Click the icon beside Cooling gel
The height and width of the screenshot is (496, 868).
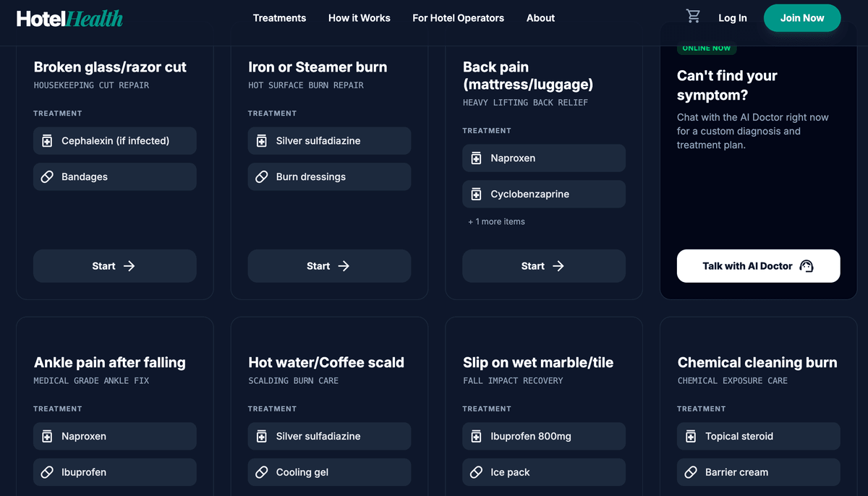tap(262, 472)
